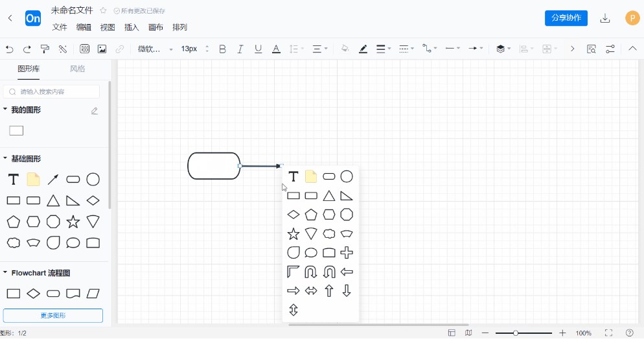Go back with the left arrow

click(10, 18)
